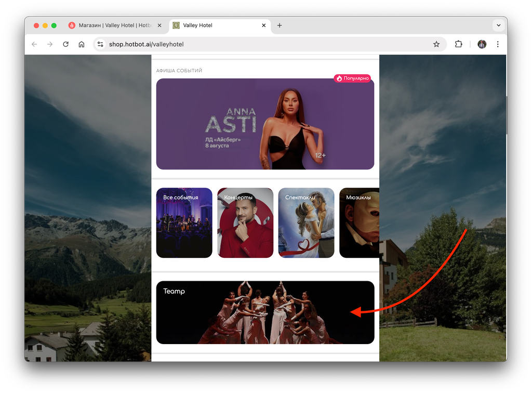Go forward with the browser forward arrow
This screenshot has height=394, width=532.
(50, 44)
